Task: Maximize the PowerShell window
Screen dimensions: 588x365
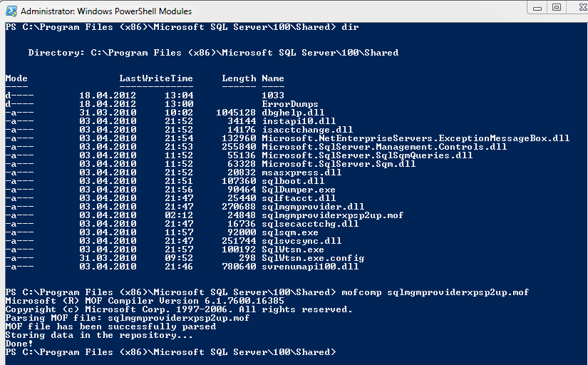Action: pyautogui.click(x=557, y=8)
